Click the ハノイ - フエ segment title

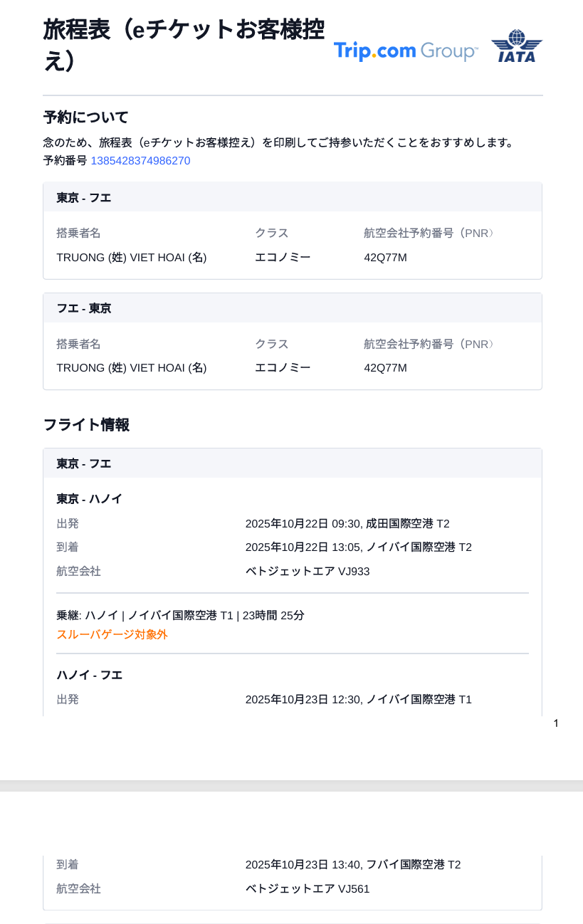pos(90,675)
